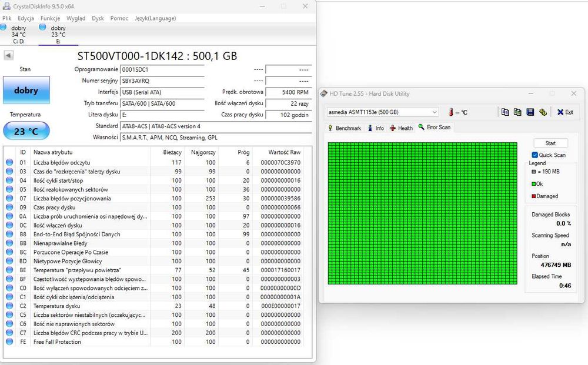
Task: Click the status orb for attribute C7
Action: [x=10, y=333]
